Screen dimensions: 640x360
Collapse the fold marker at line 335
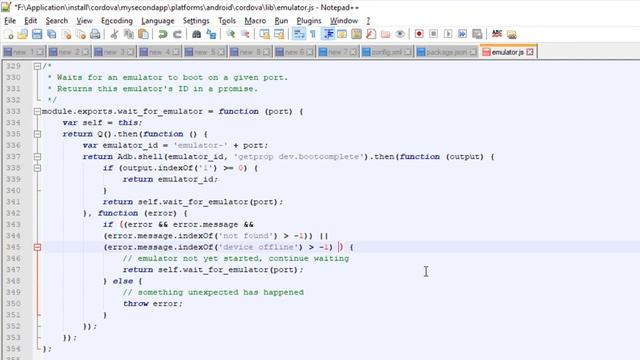click(x=37, y=134)
